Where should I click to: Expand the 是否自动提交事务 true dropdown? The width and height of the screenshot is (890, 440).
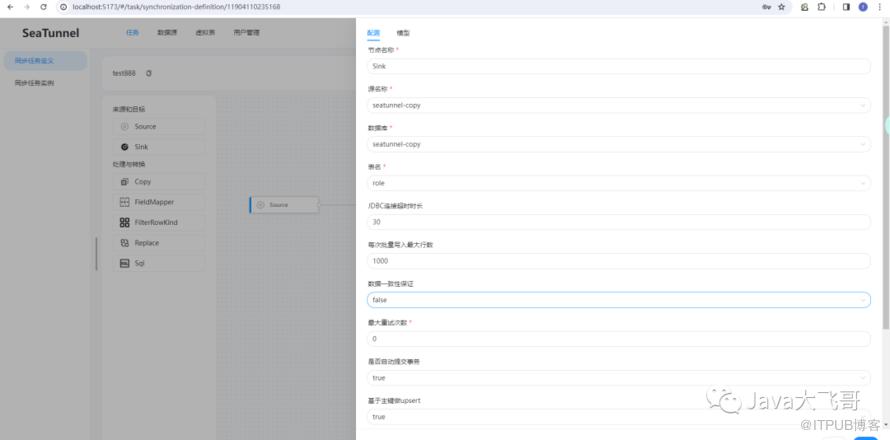pos(618,378)
